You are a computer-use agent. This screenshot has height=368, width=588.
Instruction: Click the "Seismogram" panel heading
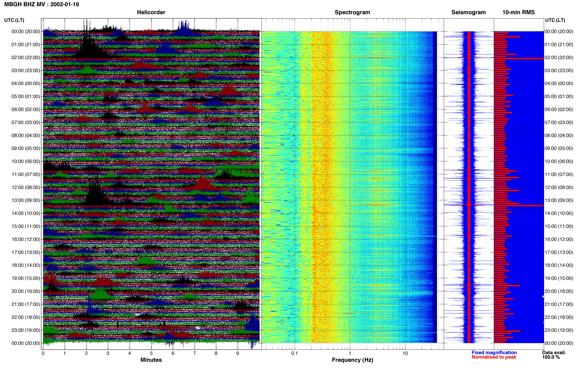469,12
